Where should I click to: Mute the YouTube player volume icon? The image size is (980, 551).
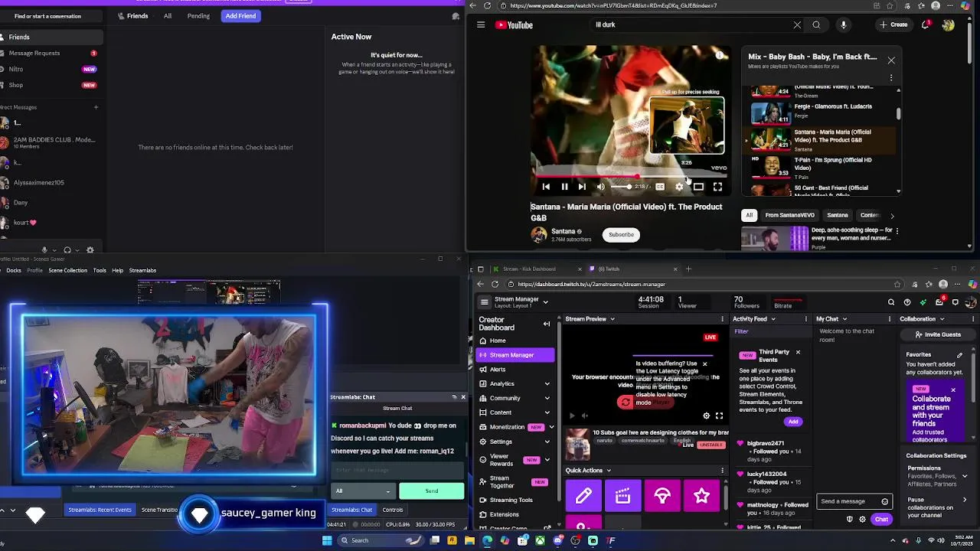click(x=601, y=187)
